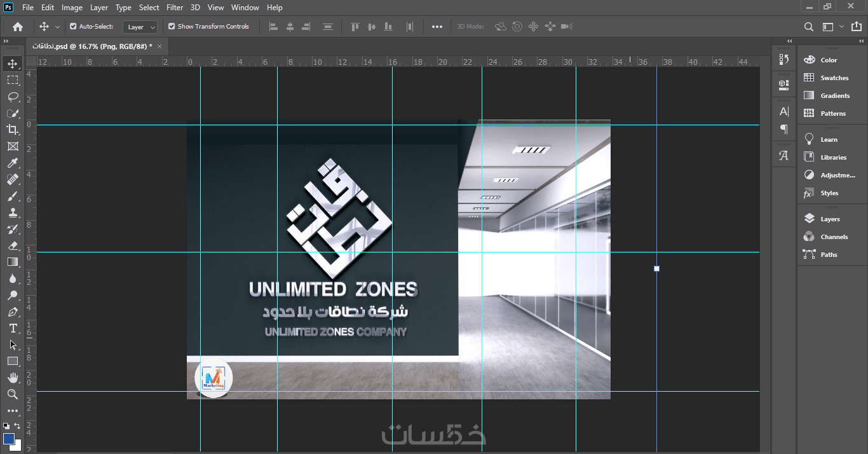This screenshot has width=868, height=454.
Task: Swap foreground and background colors
Action: pos(18,426)
